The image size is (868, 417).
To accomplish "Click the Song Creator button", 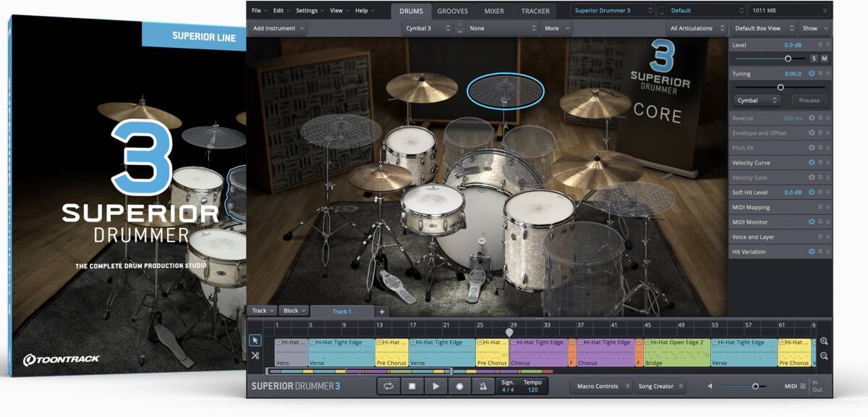I will click(x=660, y=386).
